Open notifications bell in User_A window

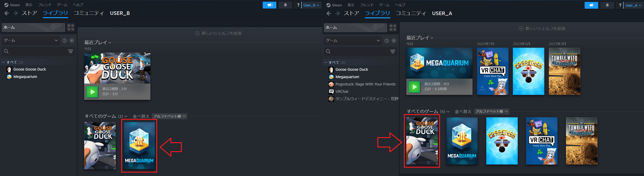pos(607,5)
